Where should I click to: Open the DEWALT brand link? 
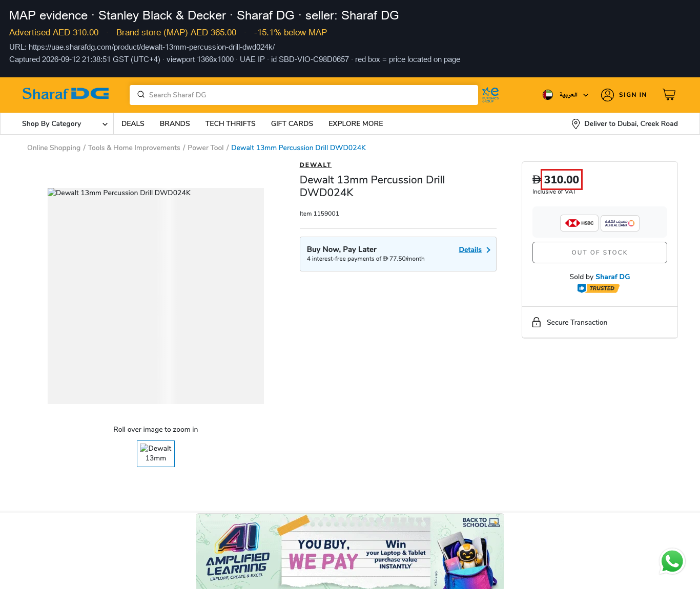315,165
